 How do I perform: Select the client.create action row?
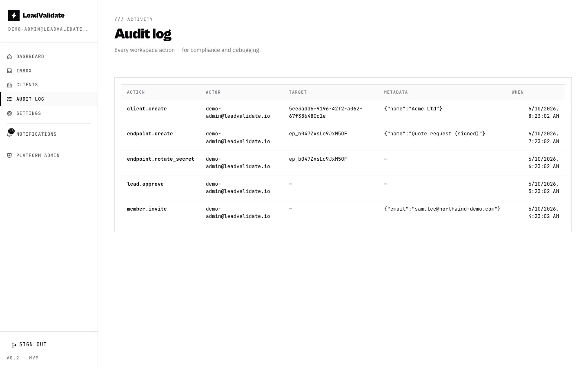[343, 112]
